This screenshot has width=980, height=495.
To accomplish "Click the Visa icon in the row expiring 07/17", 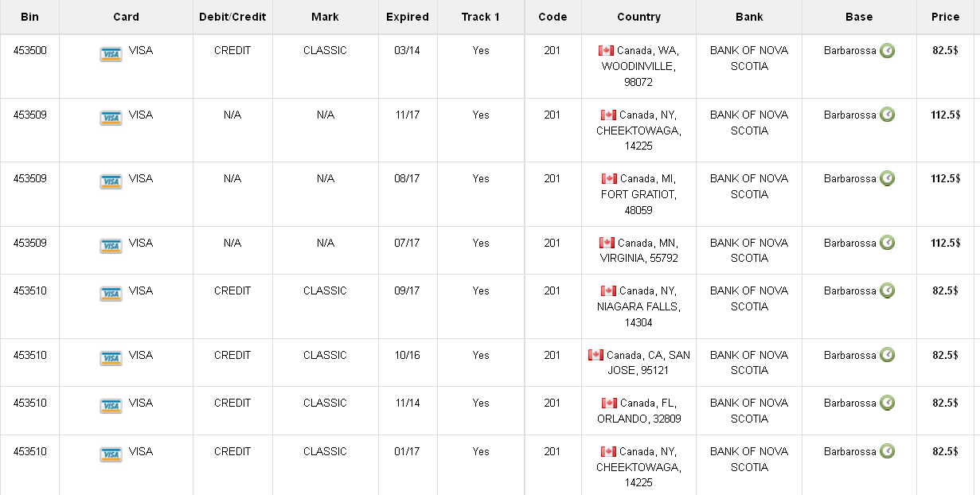I will [111, 247].
